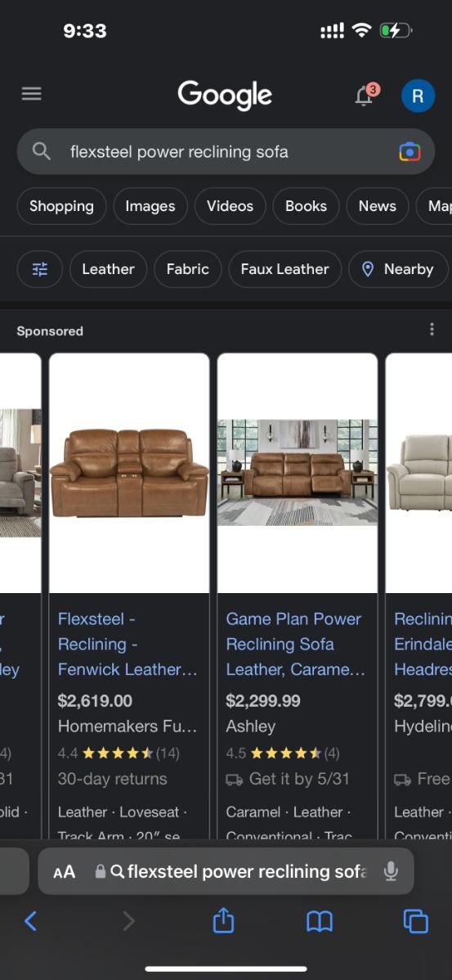452x980 pixels.
Task: Open the R account profile avatar
Action: point(418,96)
